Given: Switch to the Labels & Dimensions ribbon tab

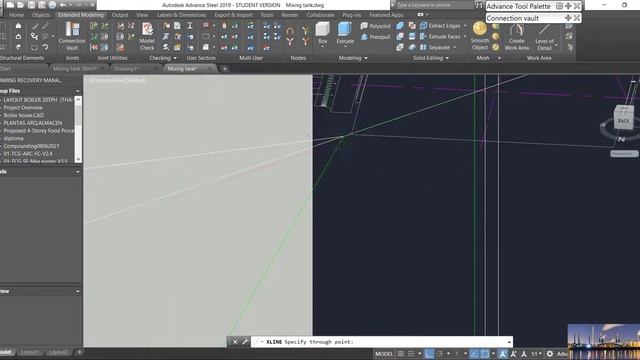Looking at the screenshot, I should click(x=181, y=15).
